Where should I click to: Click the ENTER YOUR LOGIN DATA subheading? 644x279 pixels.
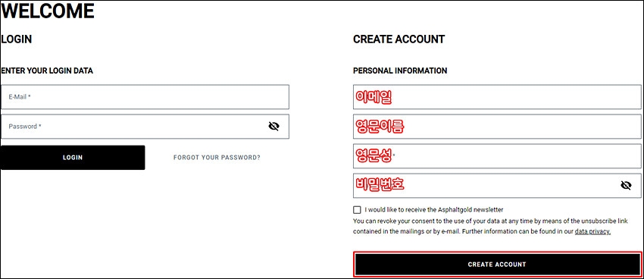pyautogui.click(x=47, y=71)
